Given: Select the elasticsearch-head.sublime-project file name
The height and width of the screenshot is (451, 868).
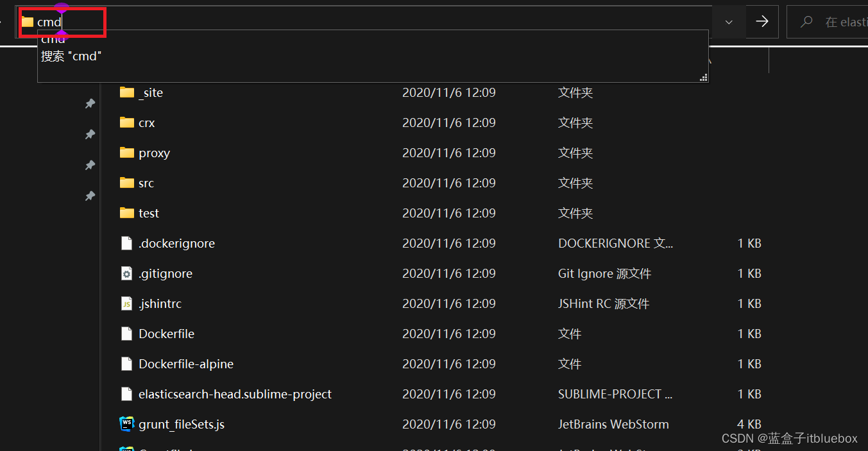Looking at the screenshot, I should (235, 394).
